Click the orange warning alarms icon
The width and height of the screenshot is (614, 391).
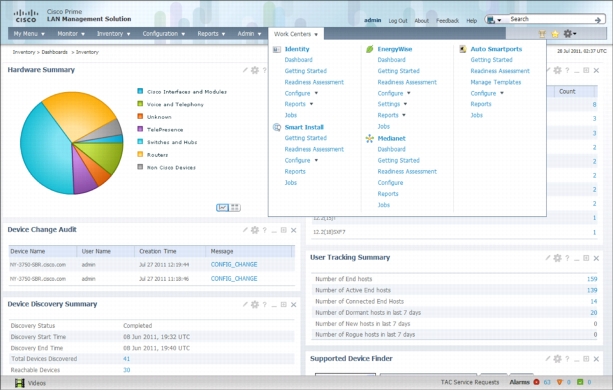559,382
